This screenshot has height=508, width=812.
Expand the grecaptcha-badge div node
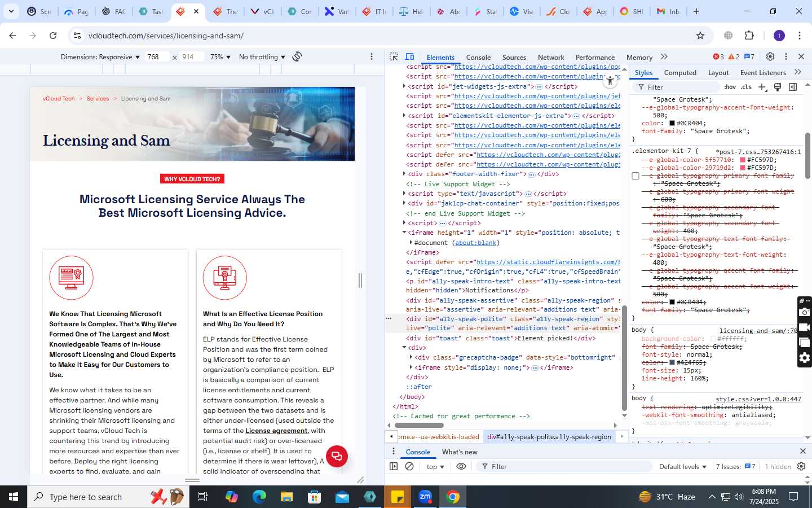(x=411, y=357)
